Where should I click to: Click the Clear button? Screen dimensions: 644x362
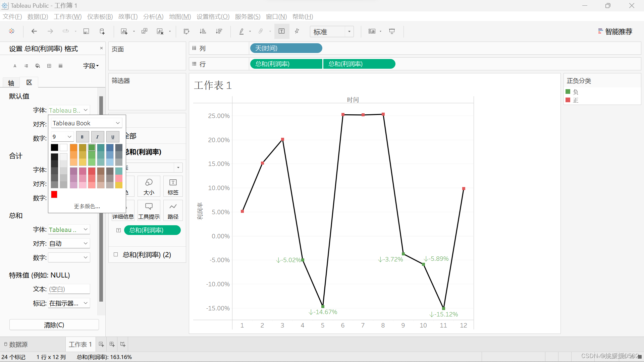point(54,325)
